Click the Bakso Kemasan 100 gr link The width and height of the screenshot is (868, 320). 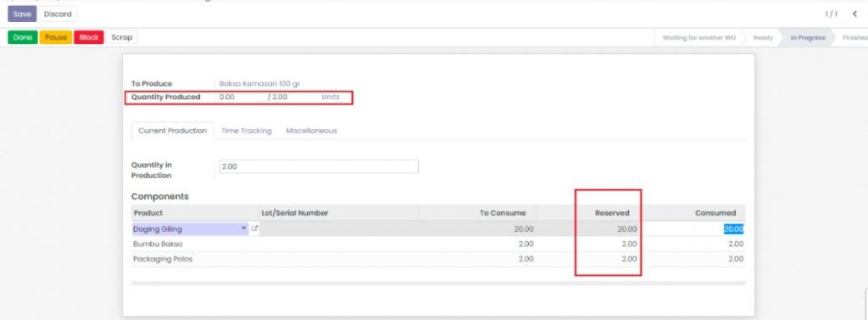pos(259,84)
